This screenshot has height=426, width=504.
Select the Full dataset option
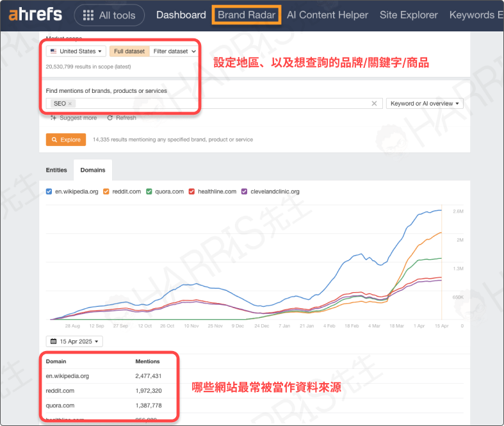(129, 51)
